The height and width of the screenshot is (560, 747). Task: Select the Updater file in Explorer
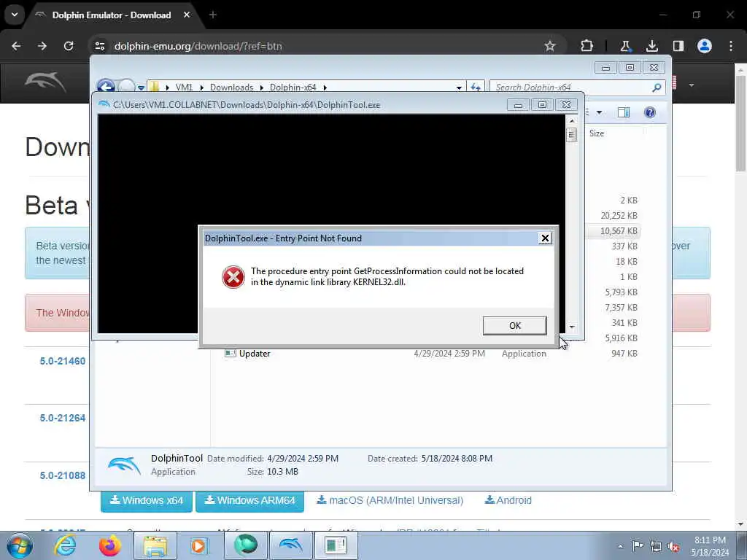(x=255, y=354)
